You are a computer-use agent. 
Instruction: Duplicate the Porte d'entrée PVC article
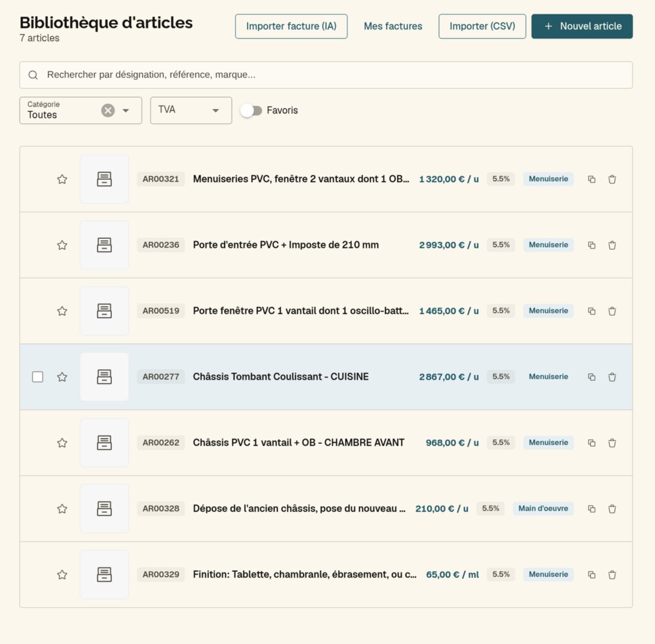click(591, 245)
